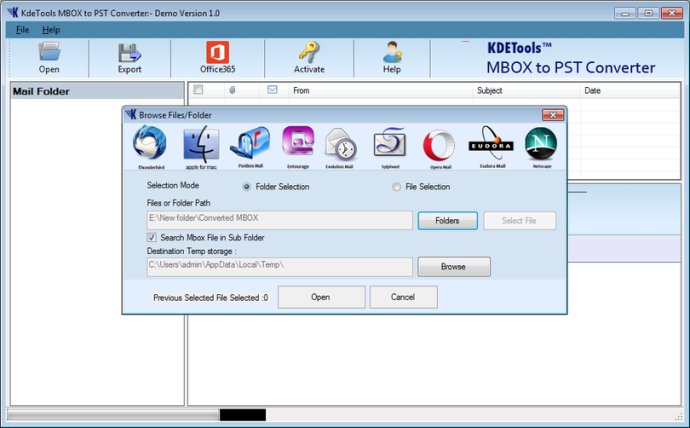Click the Select File button
This screenshot has width=690, height=428.
(x=520, y=220)
